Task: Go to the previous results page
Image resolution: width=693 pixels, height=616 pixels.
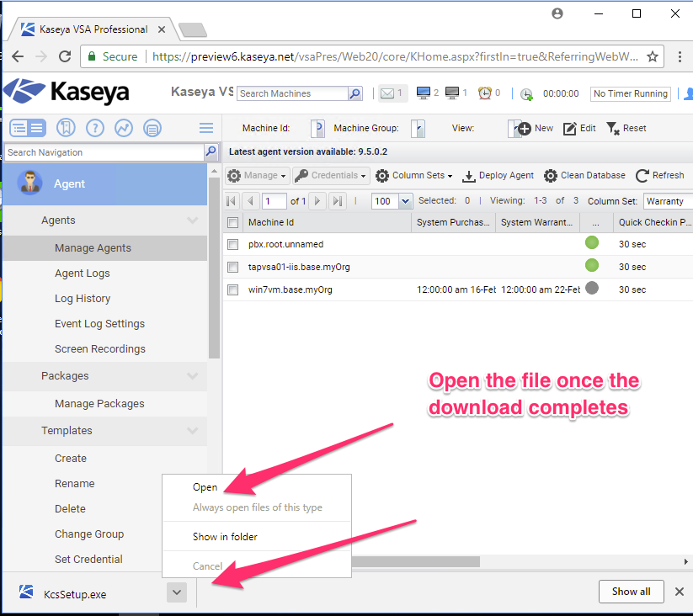Action: coord(251,201)
